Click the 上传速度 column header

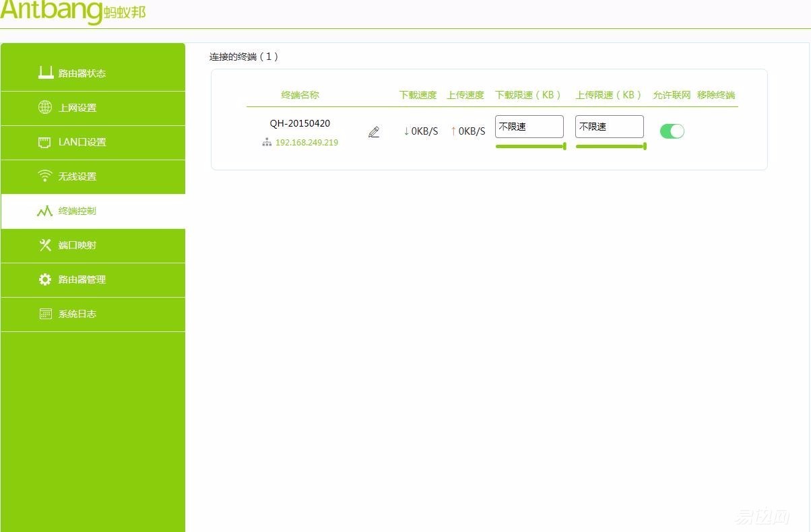[x=465, y=95]
